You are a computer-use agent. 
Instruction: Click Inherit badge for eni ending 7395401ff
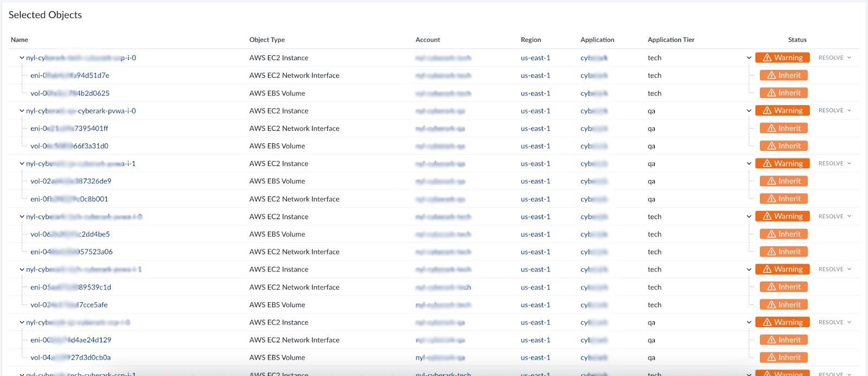coord(784,128)
